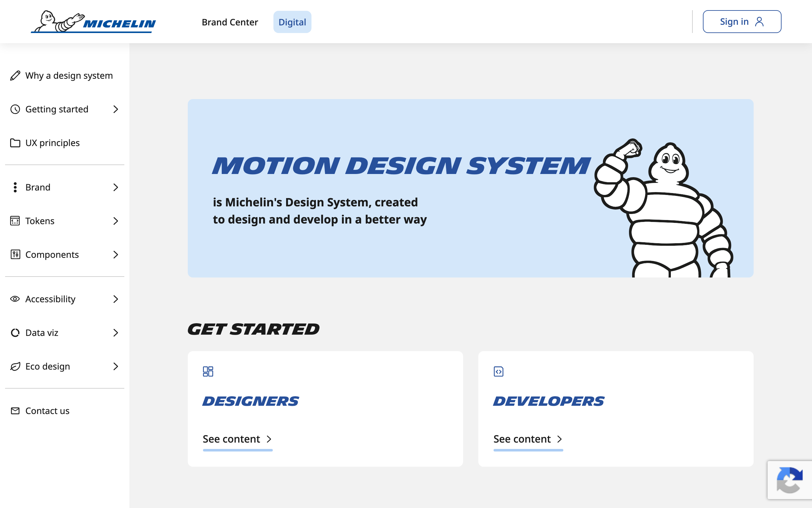Open the Components label in sidebar
Viewport: 812px width, 508px height.
coord(52,254)
